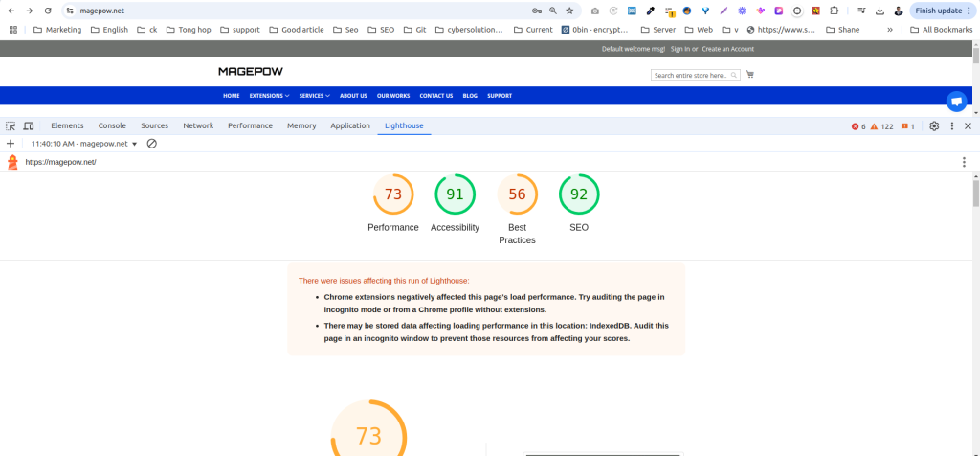View site information icon in address bar
The height and width of the screenshot is (456, 980).
coord(70,11)
